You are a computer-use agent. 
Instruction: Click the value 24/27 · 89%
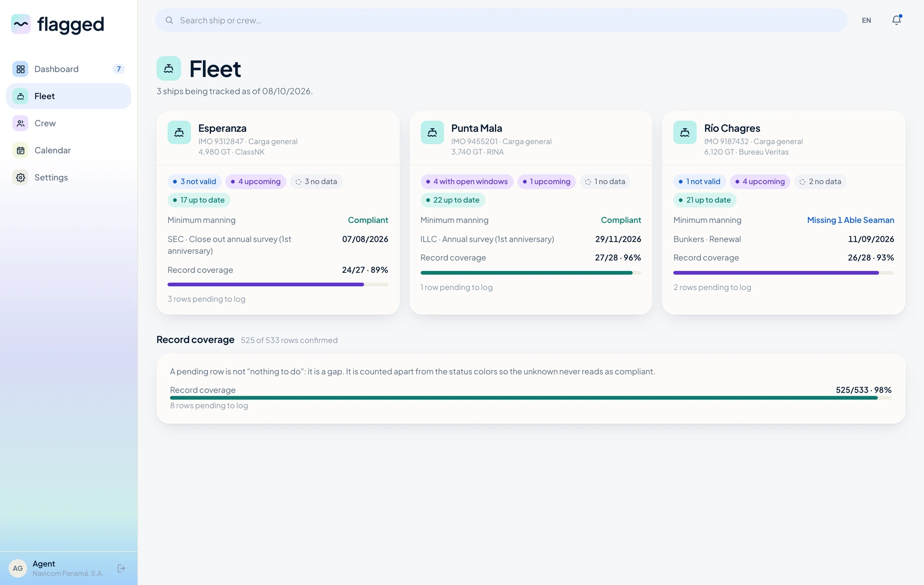(365, 270)
